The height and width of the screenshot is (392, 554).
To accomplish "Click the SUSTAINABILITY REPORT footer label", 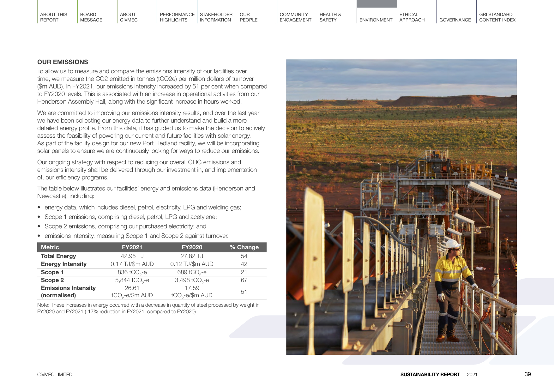I will point(430,375).
